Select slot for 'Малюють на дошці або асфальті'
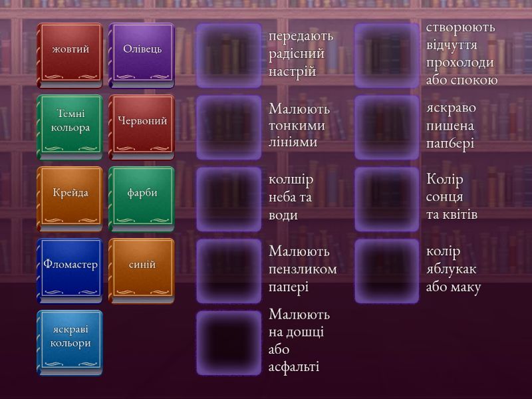The width and height of the screenshot is (532, 399). 229,343
